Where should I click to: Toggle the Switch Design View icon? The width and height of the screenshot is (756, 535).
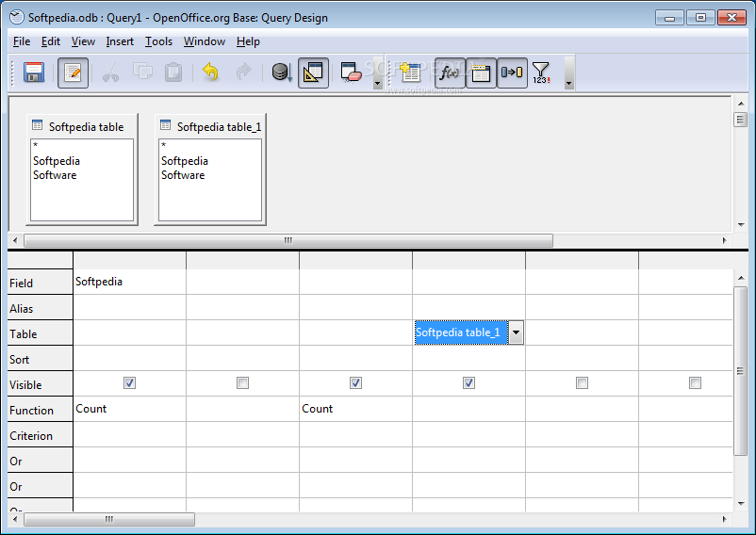pyautogui.click(x=313, y=73)
